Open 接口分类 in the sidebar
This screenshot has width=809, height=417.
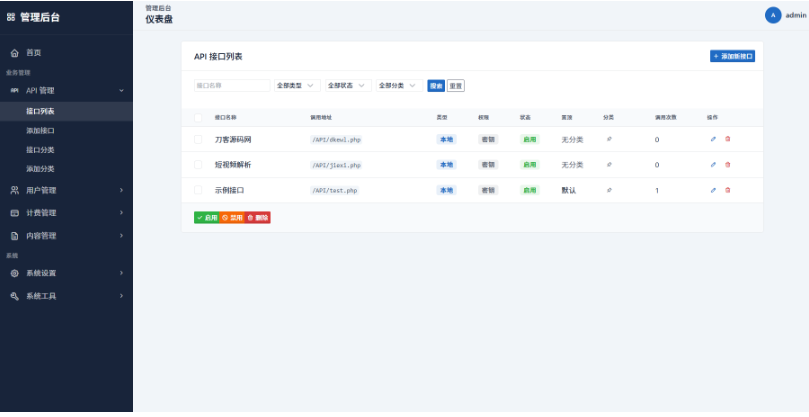(x=40, y=150)
